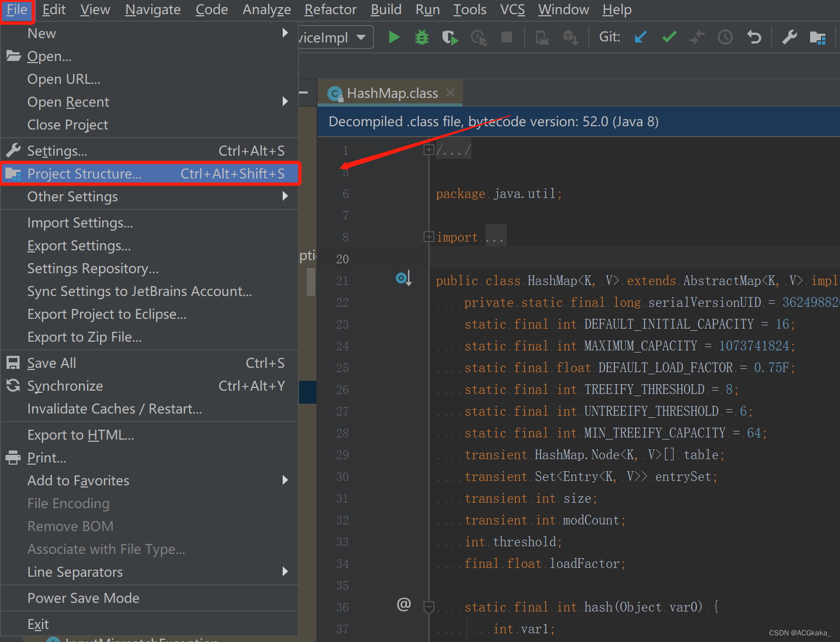Click Invalidate Caches / Restart

(114, 409)
